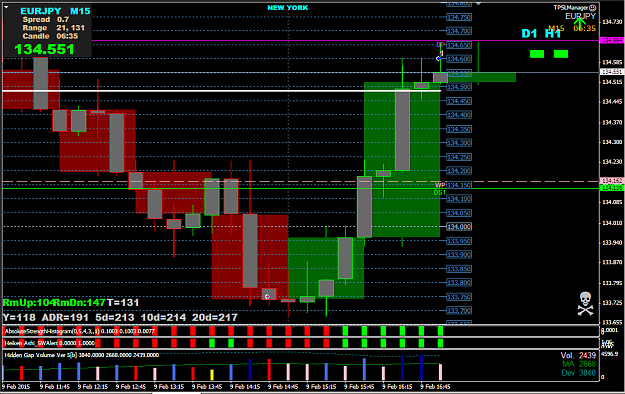Click the 20d=217 readout
Viewport: 625px width, 394px height.
tap(215, 317)
